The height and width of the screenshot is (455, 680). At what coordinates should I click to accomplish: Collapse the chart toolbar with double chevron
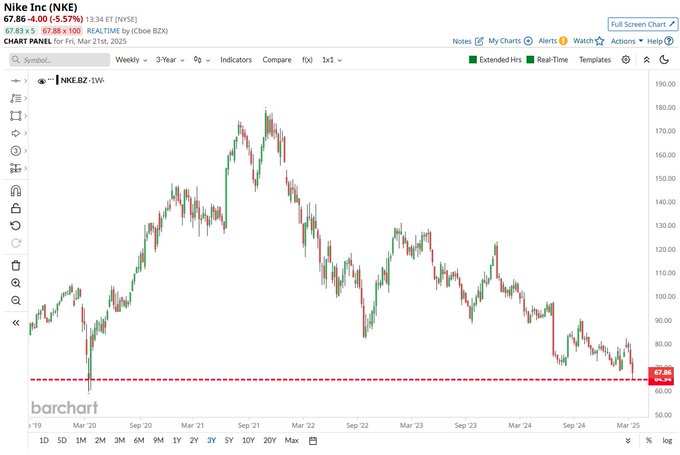646,60
